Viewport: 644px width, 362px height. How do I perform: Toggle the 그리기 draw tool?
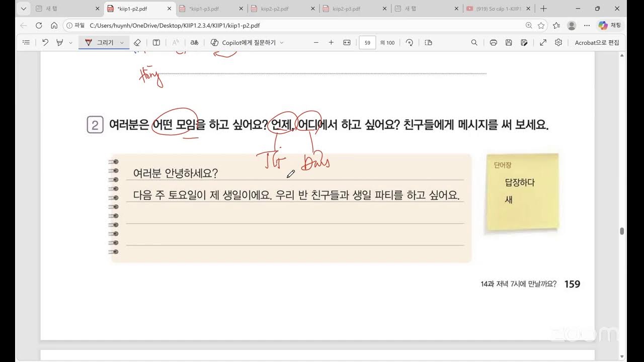pos(100,43)
